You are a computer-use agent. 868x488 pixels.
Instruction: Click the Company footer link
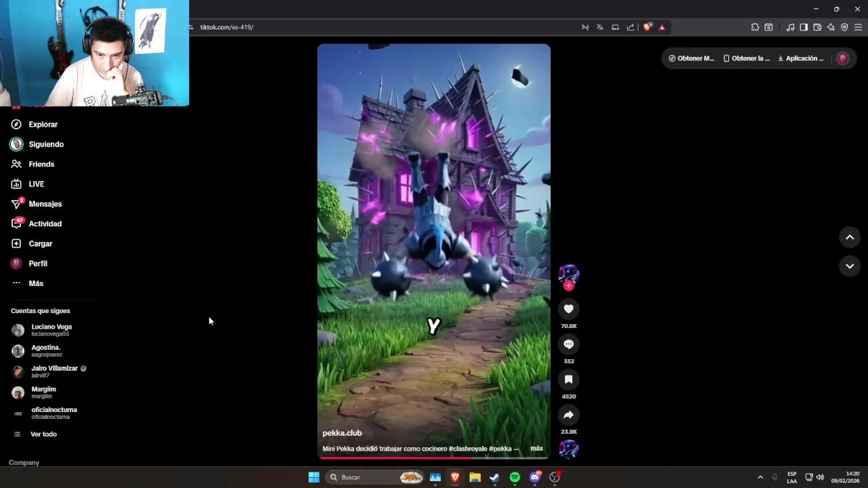[24, 463]
